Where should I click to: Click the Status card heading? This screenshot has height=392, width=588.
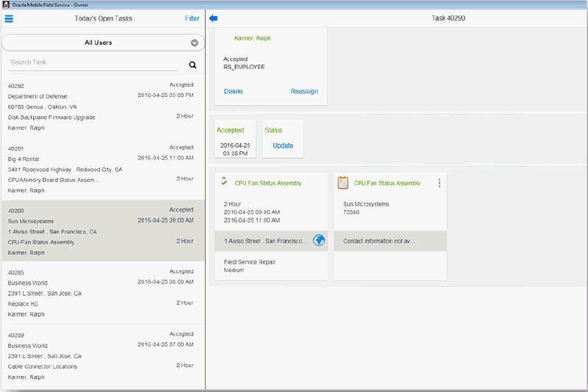click(x=273, y=130)
